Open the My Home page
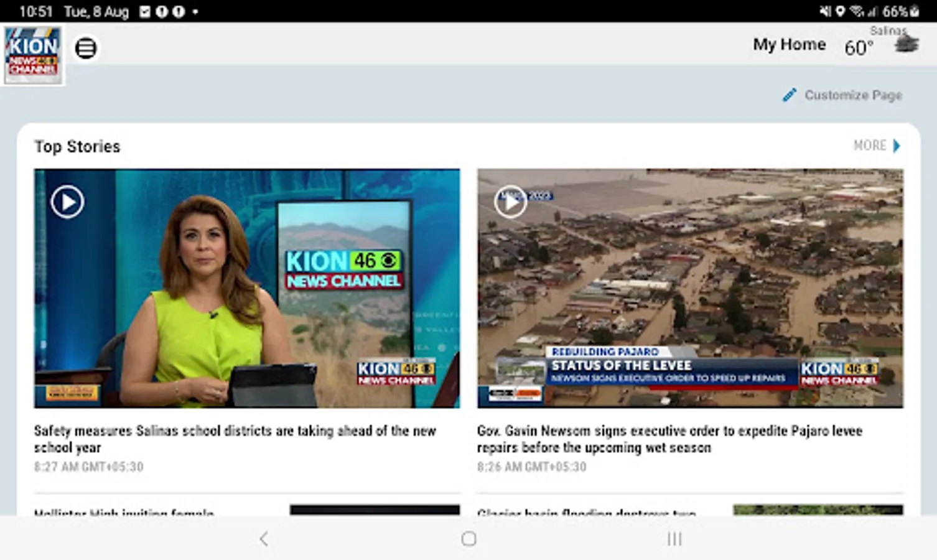The height and width of the screenshot is (560, 937). 789,45
